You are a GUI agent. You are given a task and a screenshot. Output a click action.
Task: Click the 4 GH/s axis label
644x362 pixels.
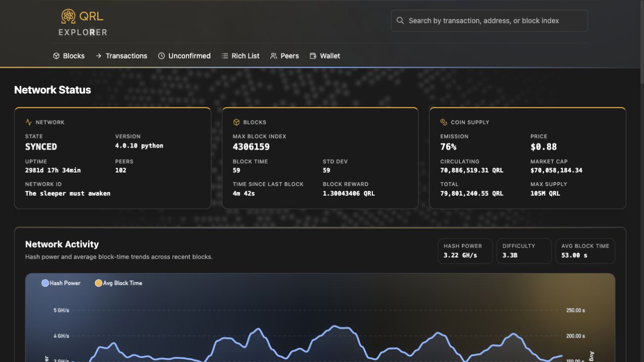61,336
